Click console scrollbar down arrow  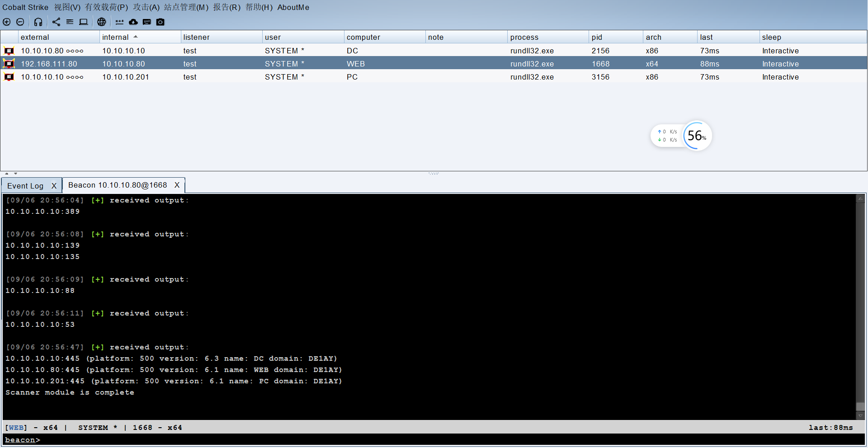point(860,415)
